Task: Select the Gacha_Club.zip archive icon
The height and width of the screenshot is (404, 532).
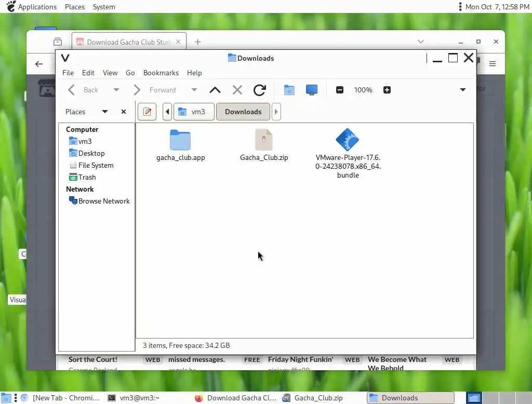Action: (263, 140)
